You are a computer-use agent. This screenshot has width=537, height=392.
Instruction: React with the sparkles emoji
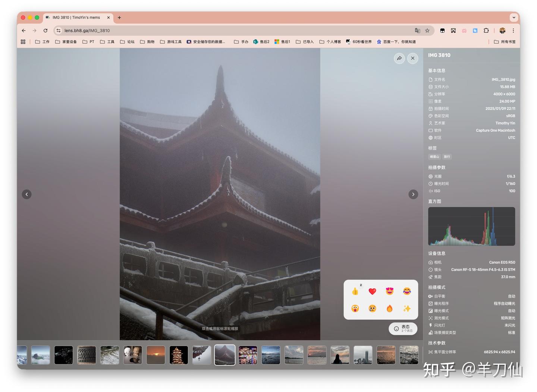407,308
